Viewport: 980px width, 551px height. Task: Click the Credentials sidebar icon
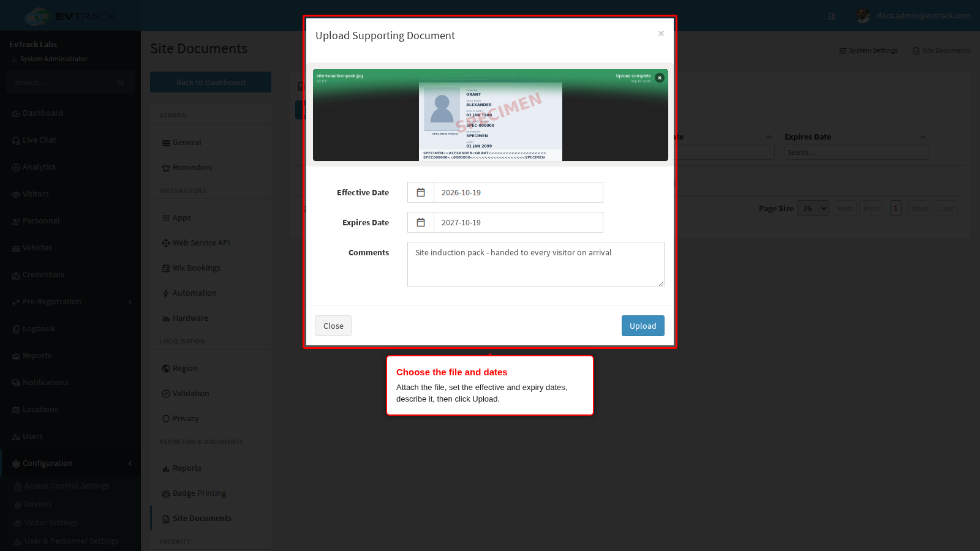[x=16, y=275]
